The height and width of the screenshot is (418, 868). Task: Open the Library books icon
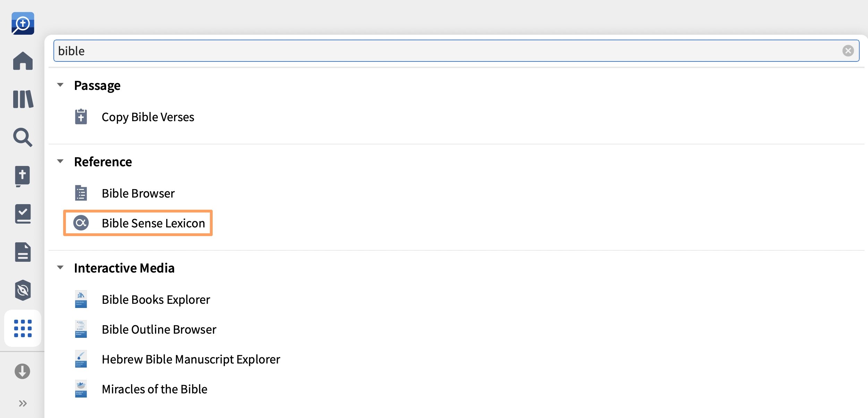[23, 99]
